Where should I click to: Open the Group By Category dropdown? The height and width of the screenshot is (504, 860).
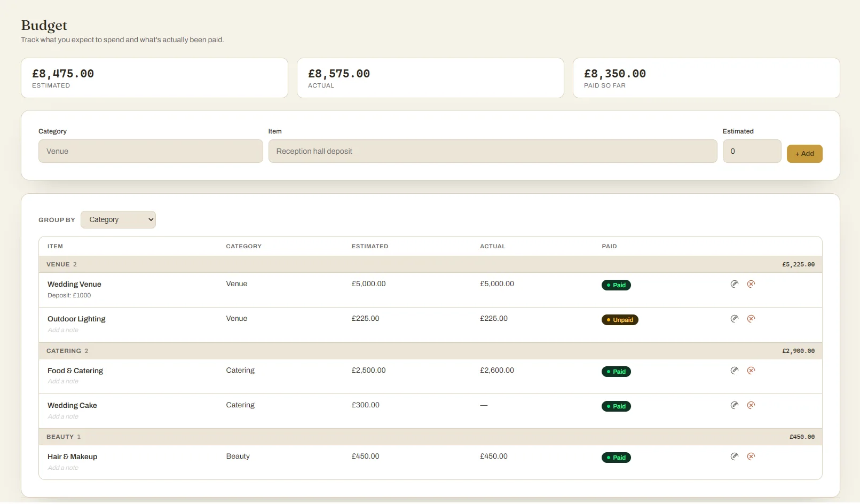coord(118,219)
